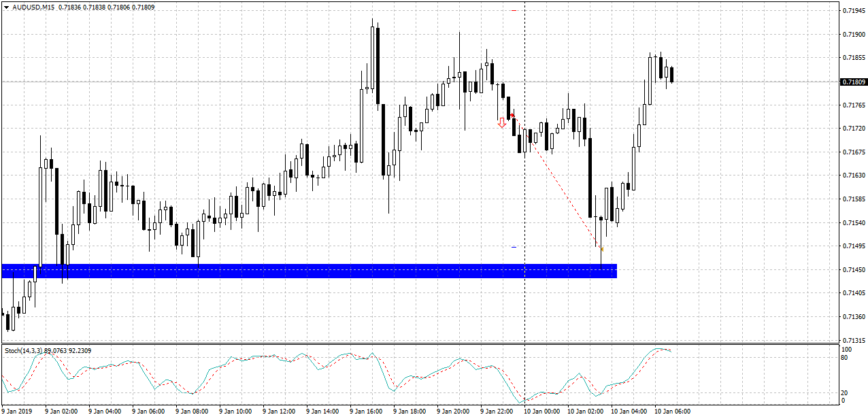Click the 10 Jan 02:00 time label
Image resolution: width=868 pixels, height=419 pixels.
tap(585, 412)
